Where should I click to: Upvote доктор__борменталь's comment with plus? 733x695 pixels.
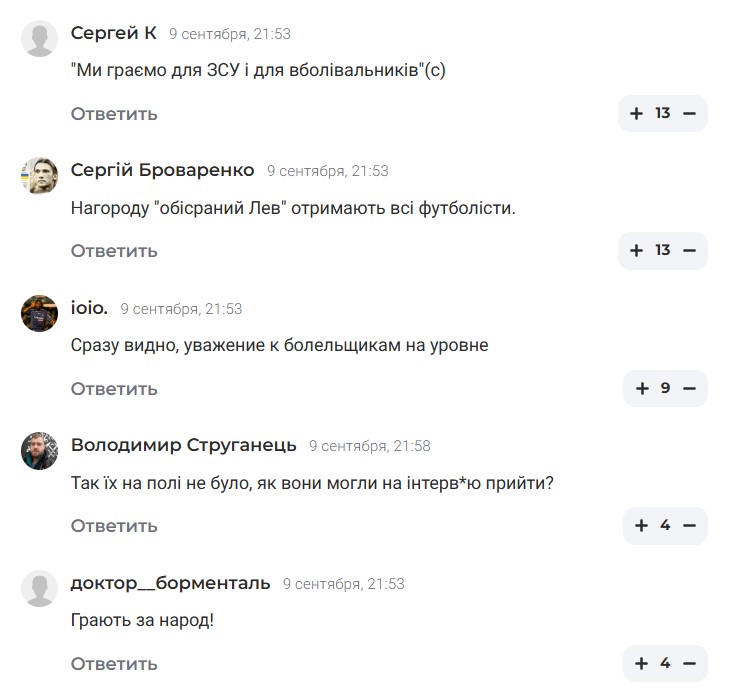click(642, 663)
